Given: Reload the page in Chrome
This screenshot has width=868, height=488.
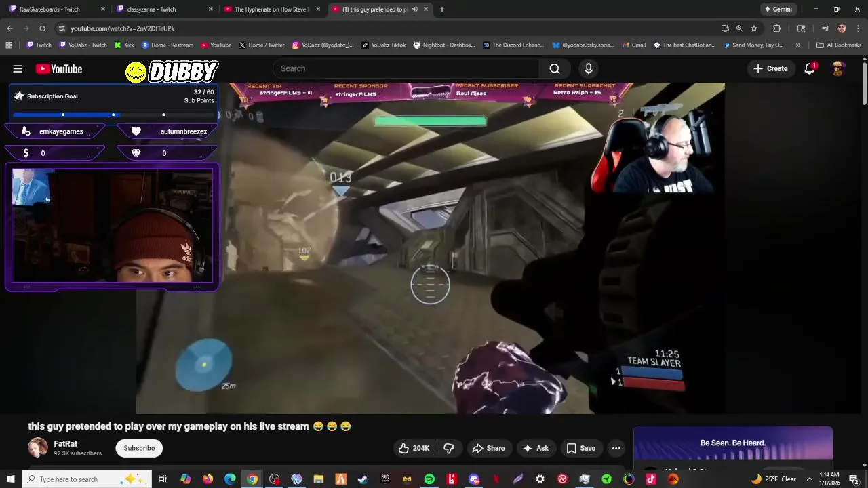Looking at the screenshot, I should 42,28.
